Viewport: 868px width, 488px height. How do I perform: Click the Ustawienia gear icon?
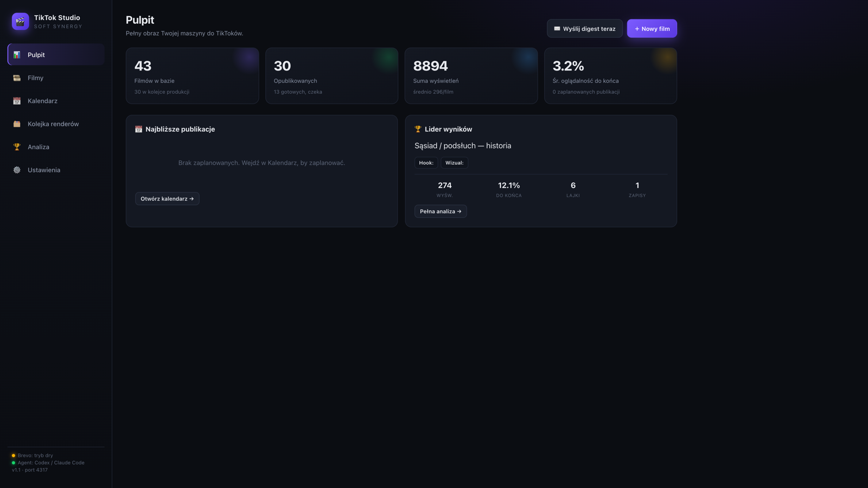click(17, 170)
